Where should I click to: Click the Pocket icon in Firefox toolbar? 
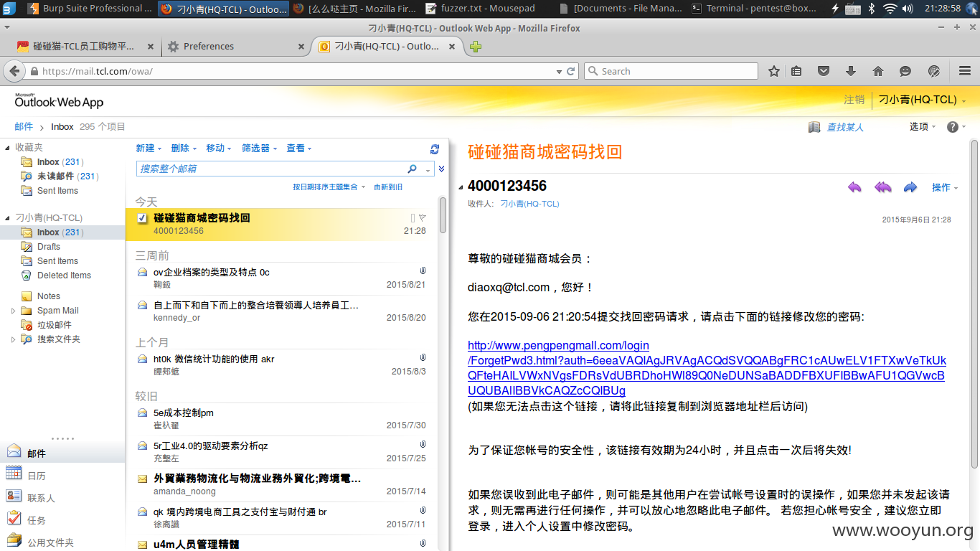tap(824, 71)
